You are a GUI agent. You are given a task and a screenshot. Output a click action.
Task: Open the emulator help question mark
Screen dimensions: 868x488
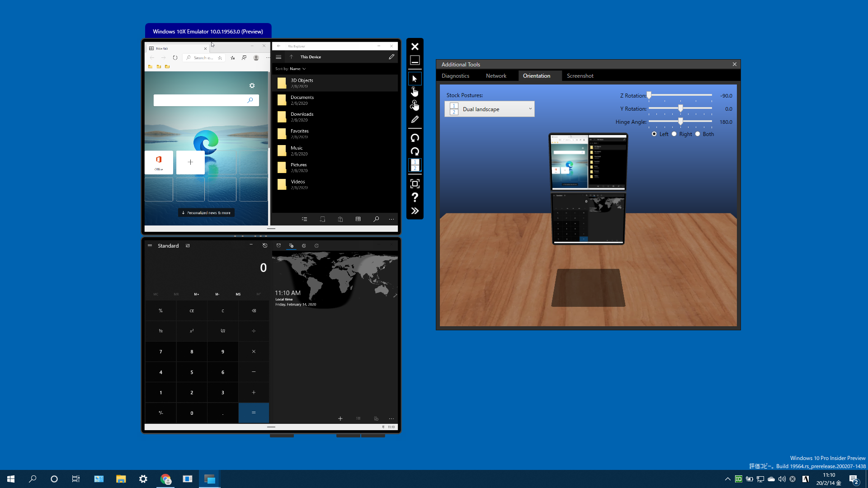[415, 197]
